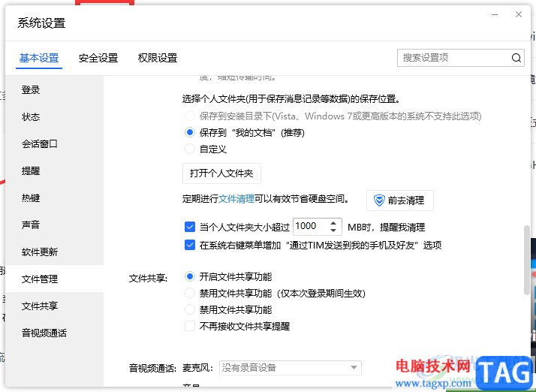Check 不再接收文件共享提醒 checkbox
The image size is (536, 392).
[x=190, y=326]
